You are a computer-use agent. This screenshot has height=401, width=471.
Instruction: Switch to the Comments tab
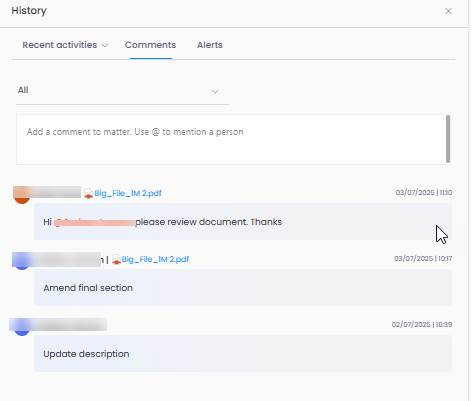150,45
